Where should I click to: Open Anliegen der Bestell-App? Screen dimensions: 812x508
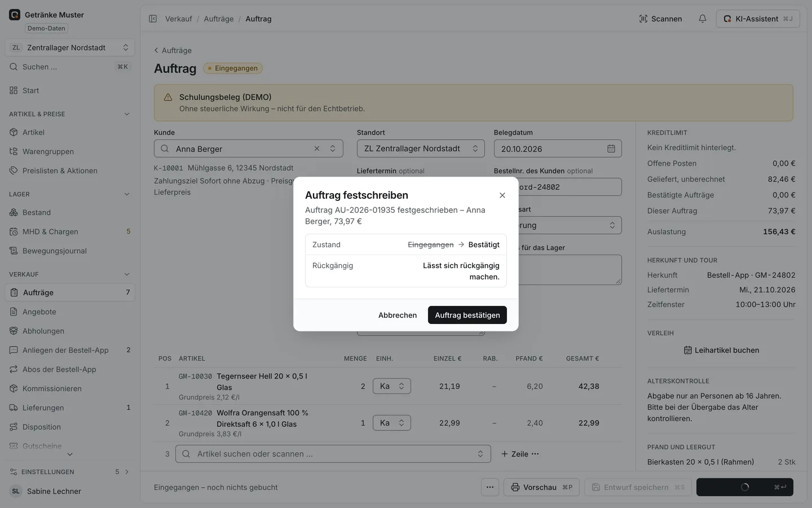click(x=70, y=350)
